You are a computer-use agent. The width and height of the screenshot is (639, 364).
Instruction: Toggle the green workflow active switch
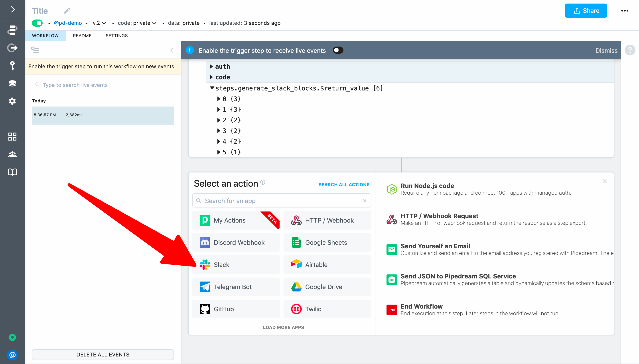point(37,23)
